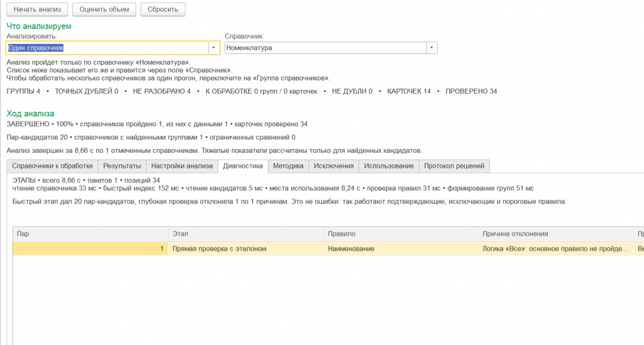Image resolution: width=644 pixels, height=345 pixels.
Task: Switch to Справочники к обработке tab
Action: [53, 166]
